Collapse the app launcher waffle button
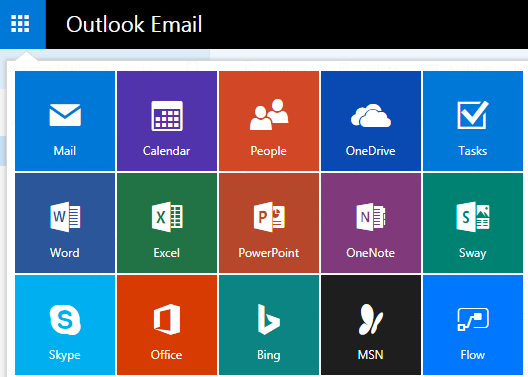 23,24
